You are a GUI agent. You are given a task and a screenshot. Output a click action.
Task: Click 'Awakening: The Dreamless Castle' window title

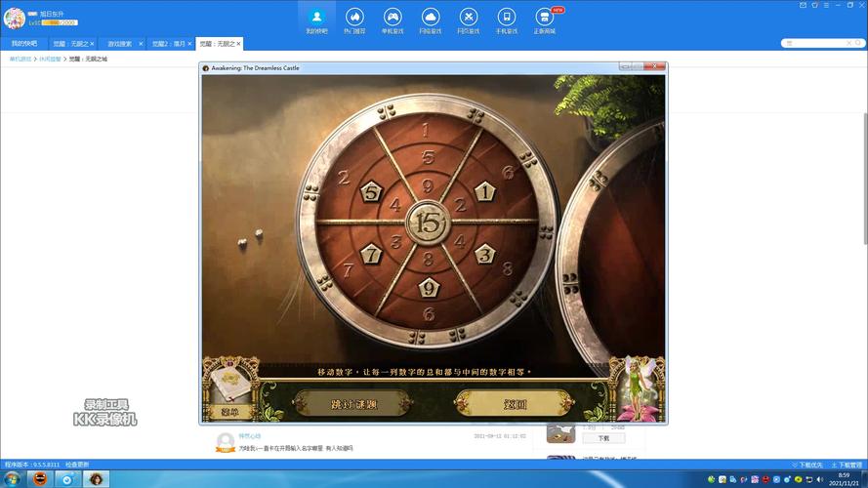point(255,68)
